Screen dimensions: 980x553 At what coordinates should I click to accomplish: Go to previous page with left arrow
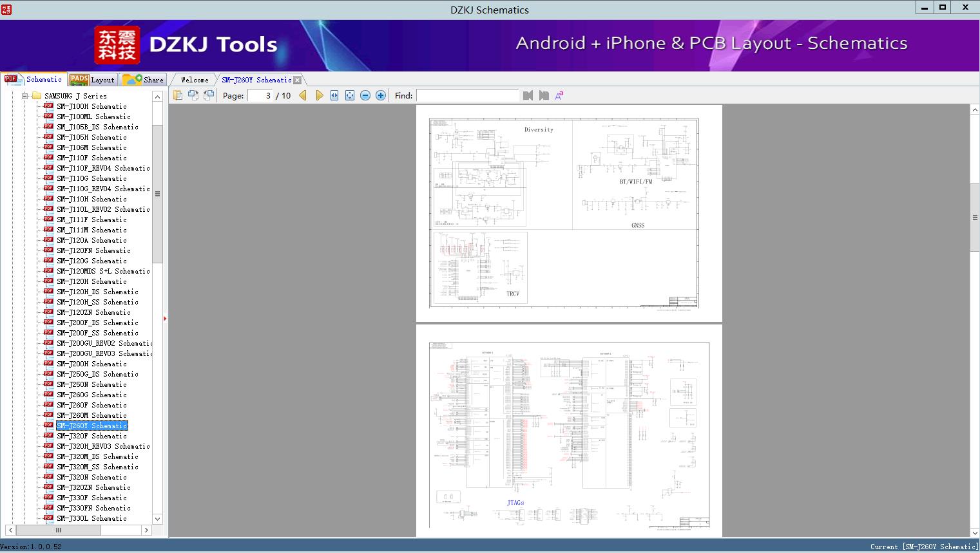pos(303,95)
